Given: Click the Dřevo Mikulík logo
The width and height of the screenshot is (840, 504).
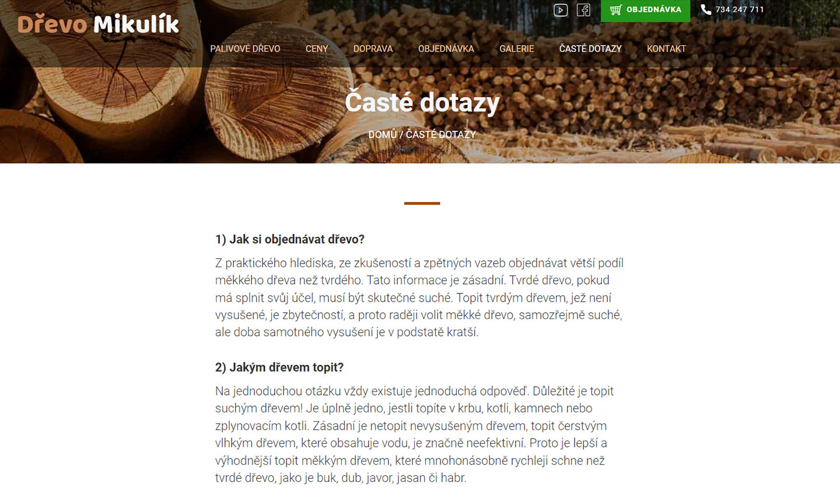Looking at the screenshot, I should click(x=98, y=24).
